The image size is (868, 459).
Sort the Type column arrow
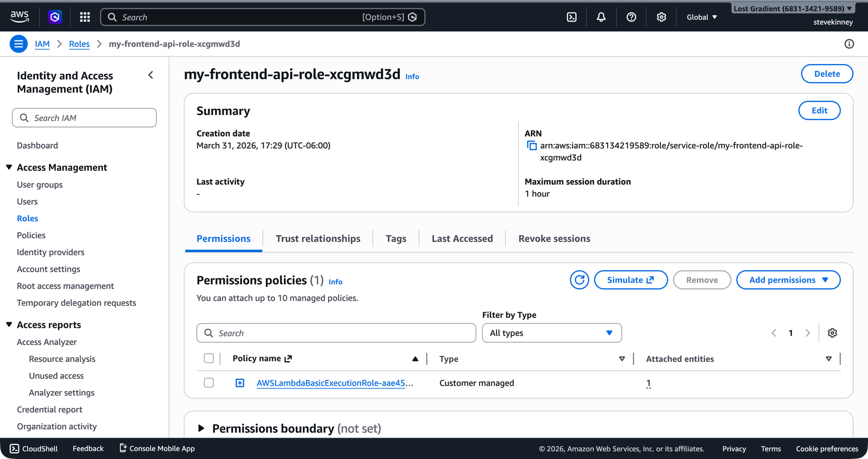point(622,359)
